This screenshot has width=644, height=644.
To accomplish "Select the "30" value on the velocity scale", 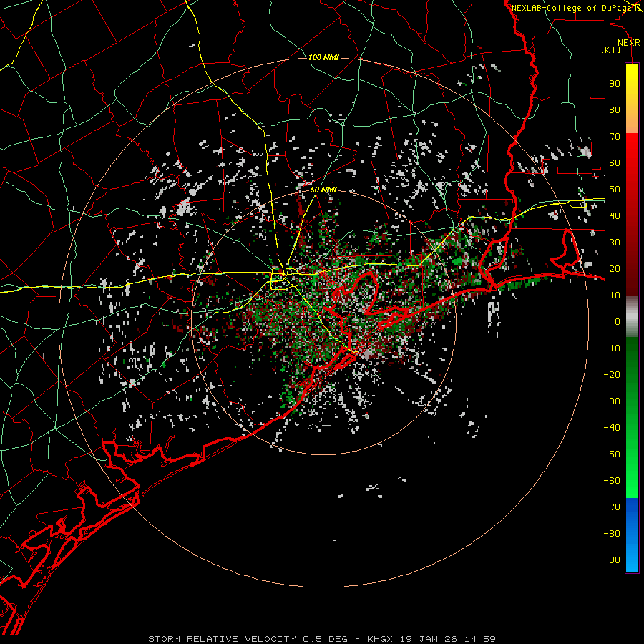I will (615, 243).
